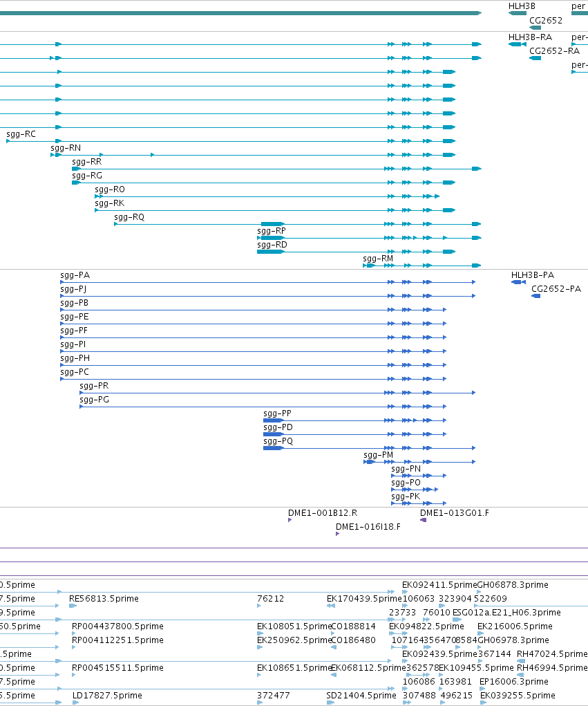Click the sgg-PA protein label
Screen dimensions: 588x706
tap(75, 275)
